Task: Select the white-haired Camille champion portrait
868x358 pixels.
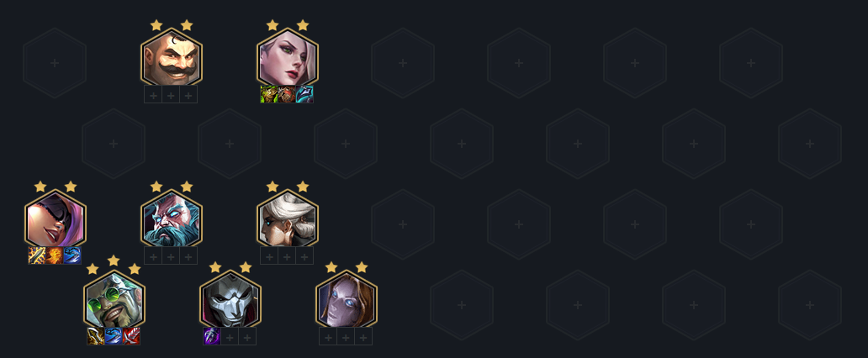Action: (288, 219)
